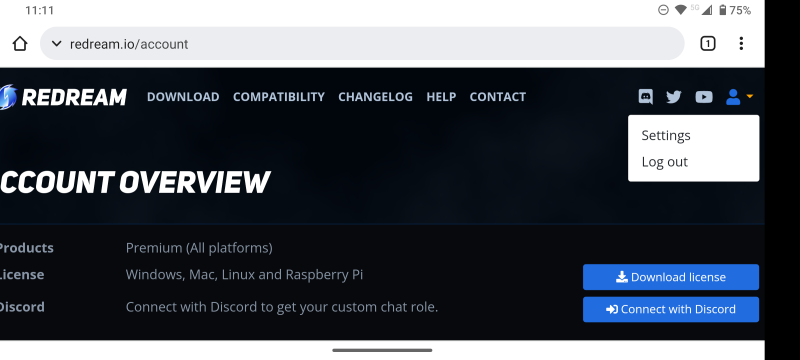Open the HELP page
Screen dimensions: 800x360
[x=441, y=97]
